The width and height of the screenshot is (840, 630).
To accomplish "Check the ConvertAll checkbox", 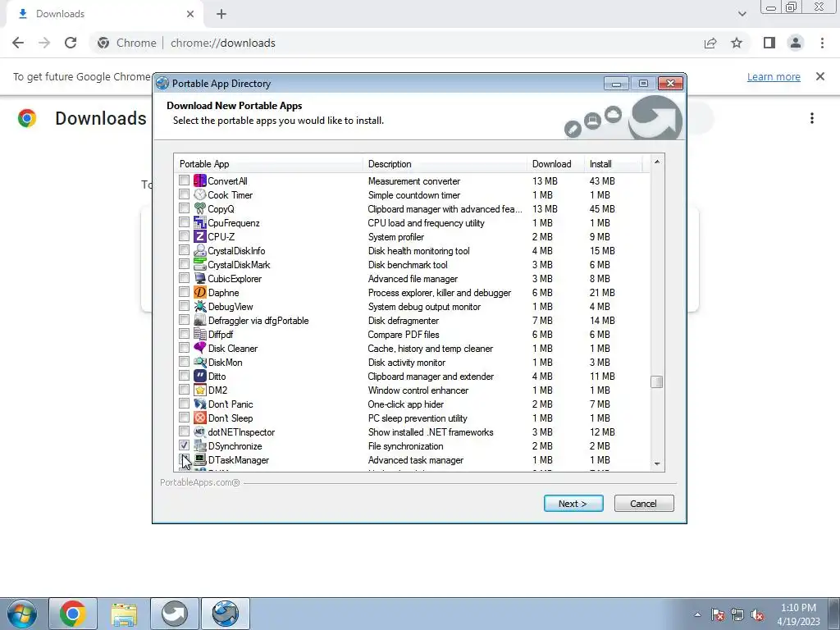I will tap(185, 180).
